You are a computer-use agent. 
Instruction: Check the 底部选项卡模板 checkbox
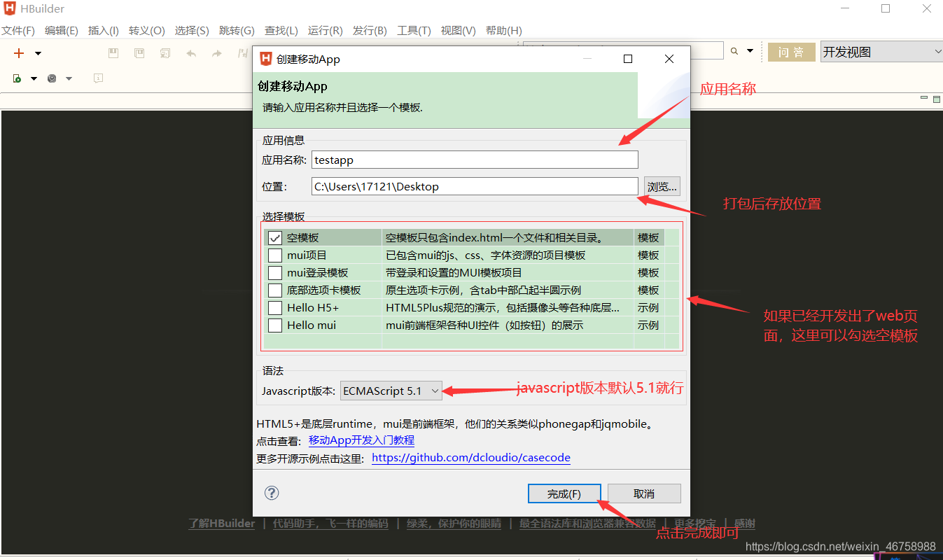click(275, 290)
